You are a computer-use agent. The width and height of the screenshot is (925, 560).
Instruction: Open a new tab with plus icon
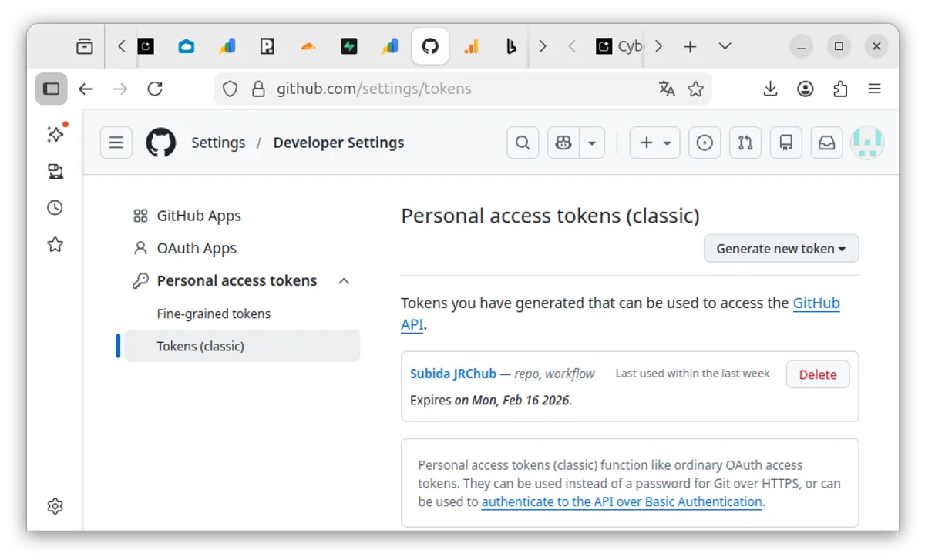(690, 47)
